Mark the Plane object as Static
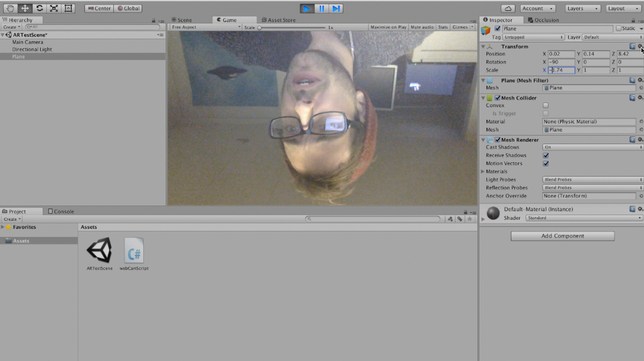 click(619, 28)
